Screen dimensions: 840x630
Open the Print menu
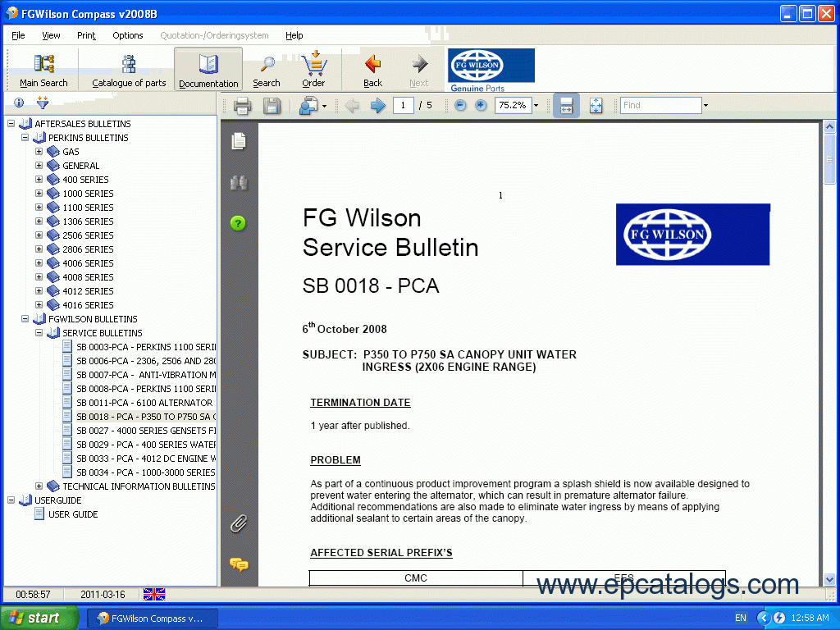click(86, 35)
